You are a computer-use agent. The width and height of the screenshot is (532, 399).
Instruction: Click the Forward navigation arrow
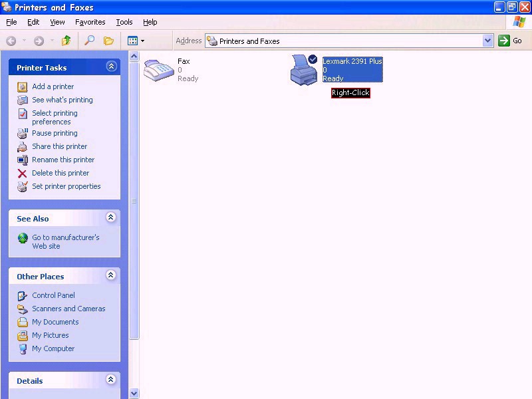(x=39, y=41)
